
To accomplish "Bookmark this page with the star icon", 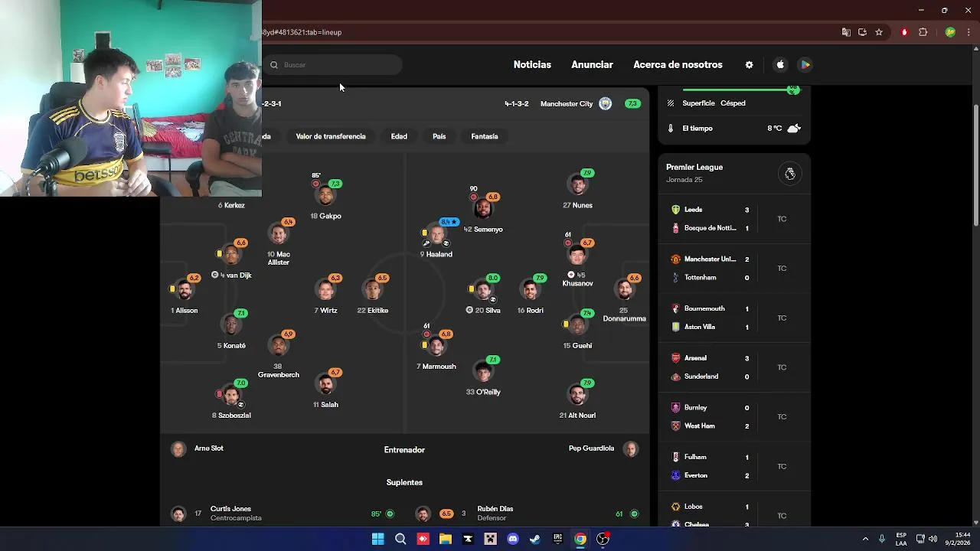I will (x=879, y=32).
